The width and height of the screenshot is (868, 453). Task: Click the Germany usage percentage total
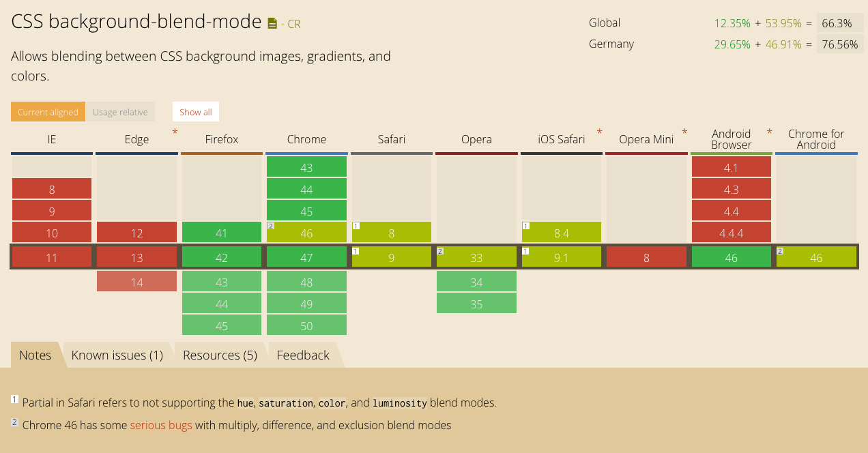839,44
